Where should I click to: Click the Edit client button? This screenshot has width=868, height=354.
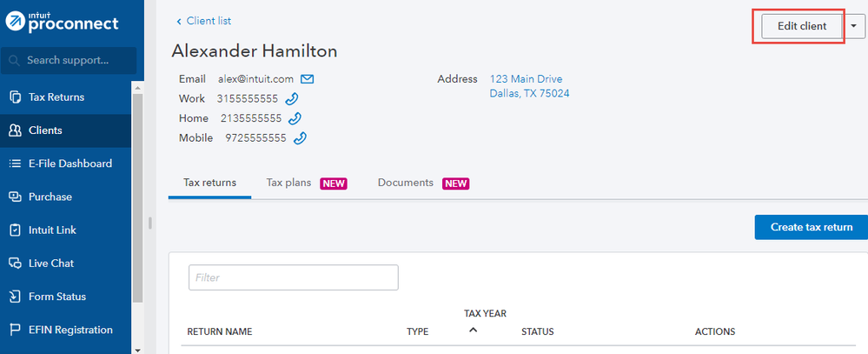[x=801, y=26]
